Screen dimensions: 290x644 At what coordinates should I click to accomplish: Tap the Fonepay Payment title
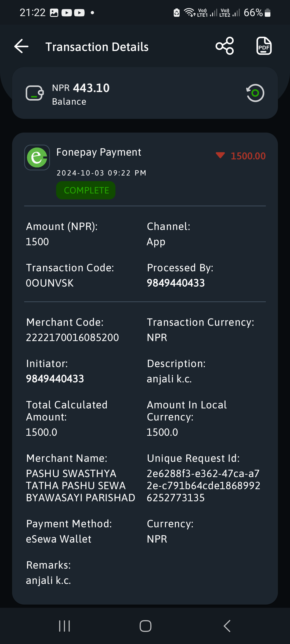99,152
